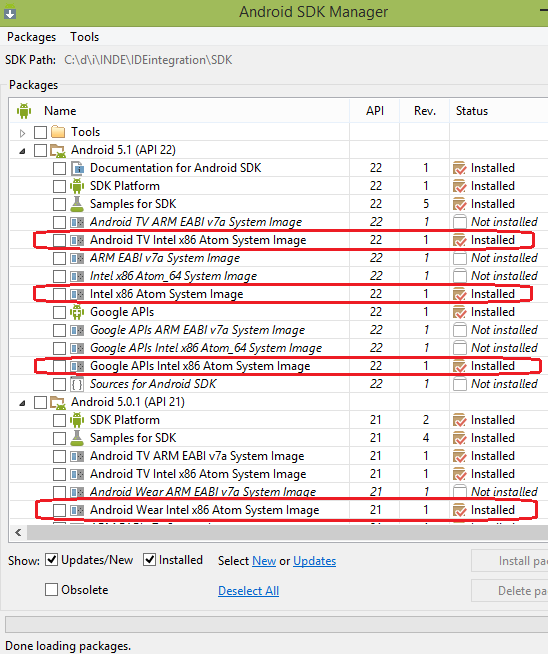Screen dimensions: 548x654
Task: Click the SDK Manager title bar download icon
Action: 10,13
